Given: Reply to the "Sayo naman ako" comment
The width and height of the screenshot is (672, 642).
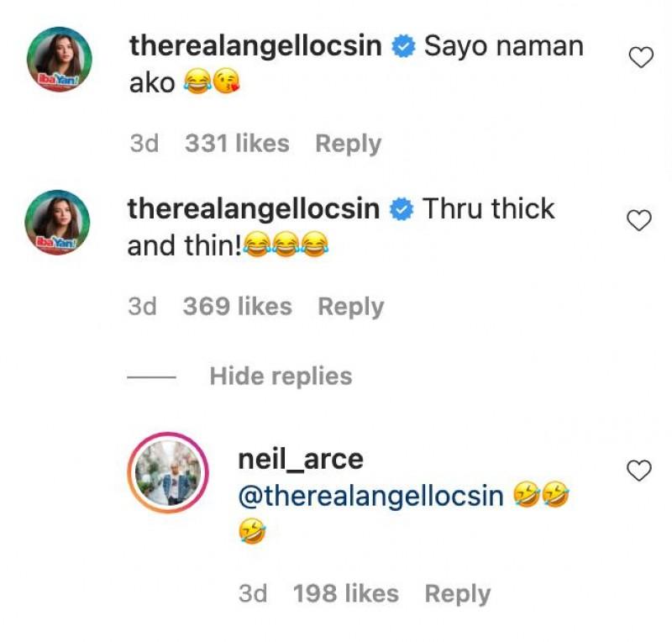Looking at the screenshot, I should click(x=348, y=144).
